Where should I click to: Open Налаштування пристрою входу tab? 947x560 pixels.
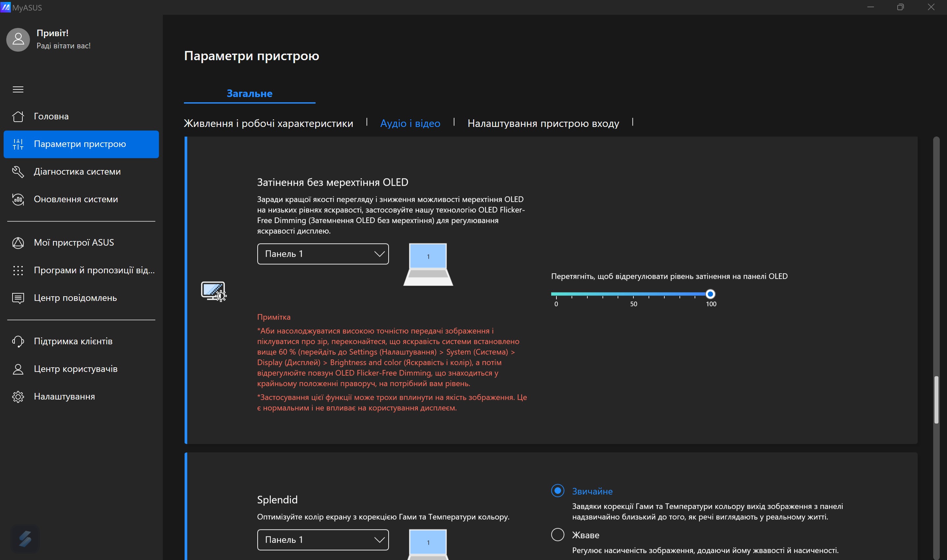tap(543, 123)
